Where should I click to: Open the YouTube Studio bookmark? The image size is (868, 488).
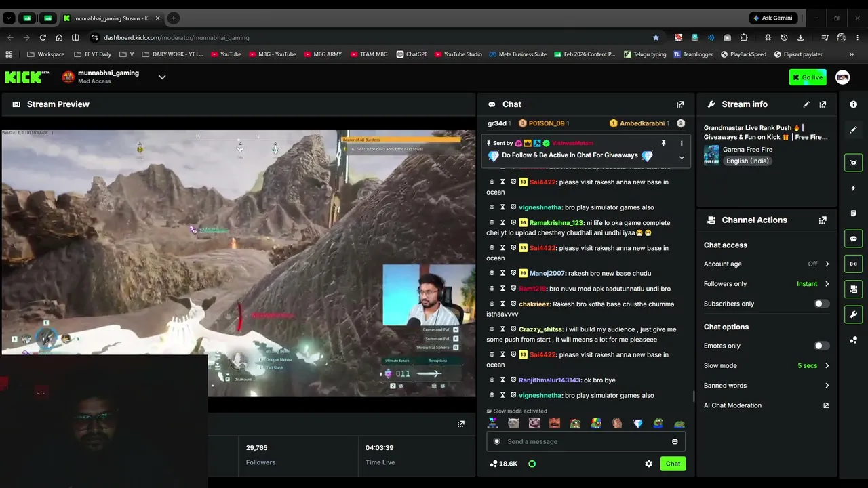(458, 54)
